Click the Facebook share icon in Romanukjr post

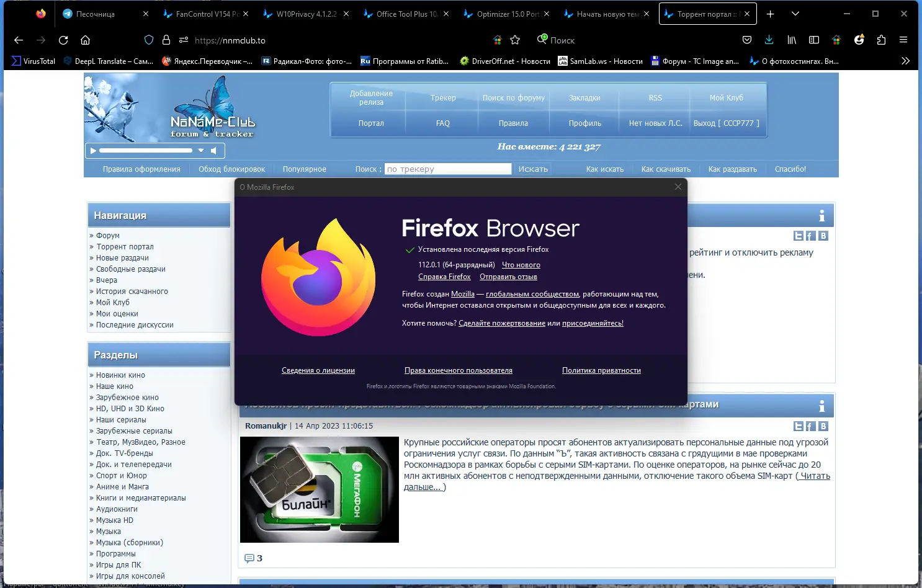[x=810, y=426]
